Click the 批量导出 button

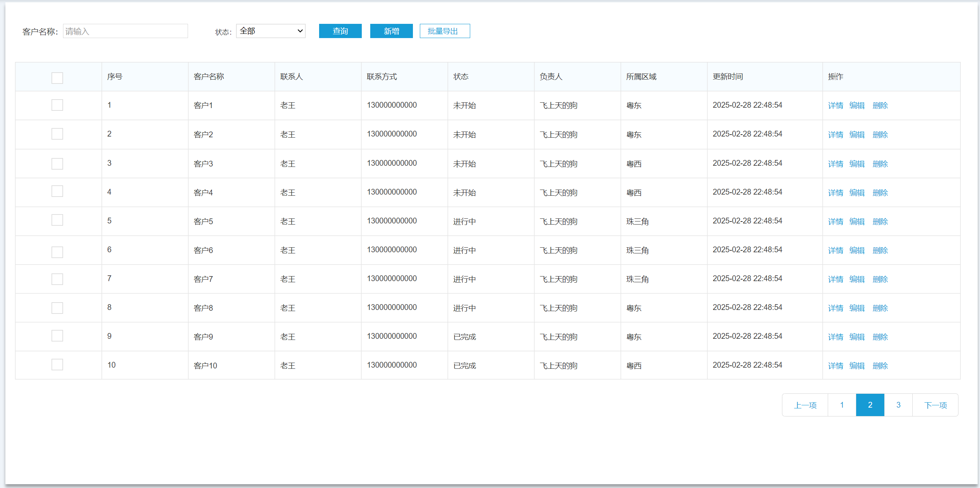[444, 31]
